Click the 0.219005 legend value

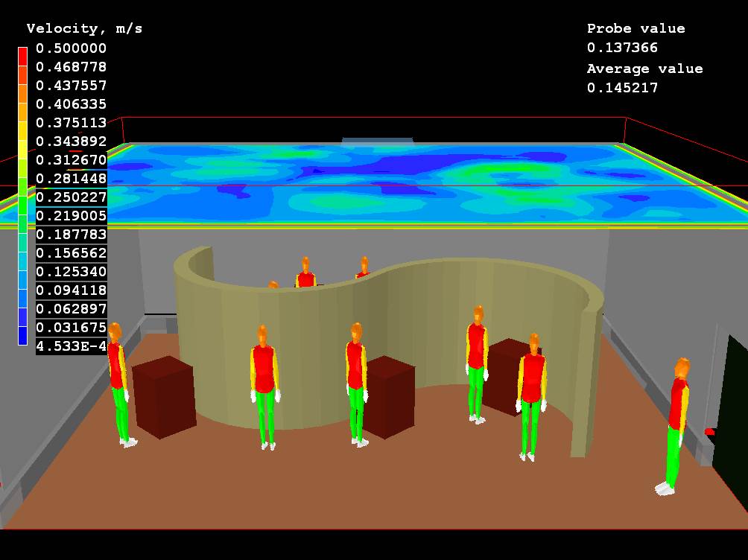(x=71, y=216)
